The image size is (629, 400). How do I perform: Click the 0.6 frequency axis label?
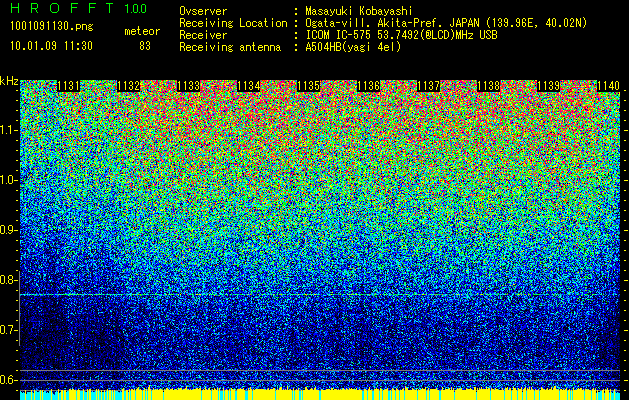tap(8, 380)
